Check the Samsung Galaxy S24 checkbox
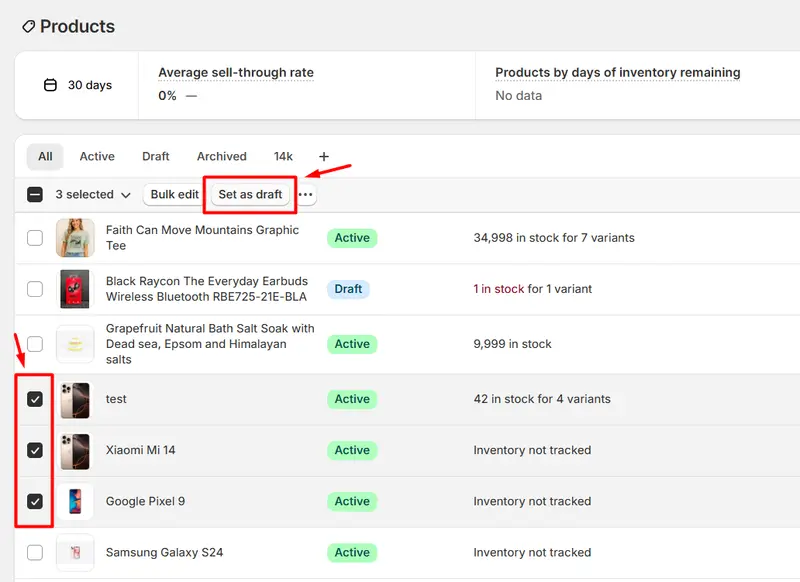Viewport: 800px width, 582px height. tap(34, 552)
